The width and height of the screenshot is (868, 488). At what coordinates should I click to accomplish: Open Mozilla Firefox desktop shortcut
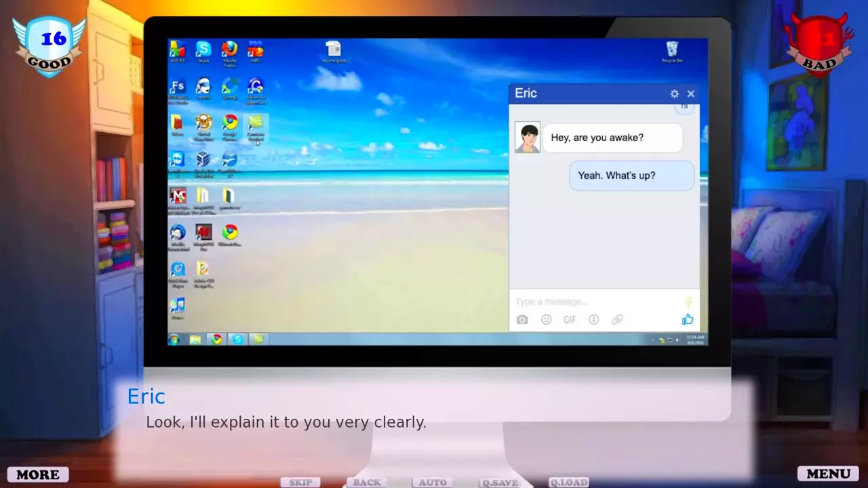[x=229, y=51]
